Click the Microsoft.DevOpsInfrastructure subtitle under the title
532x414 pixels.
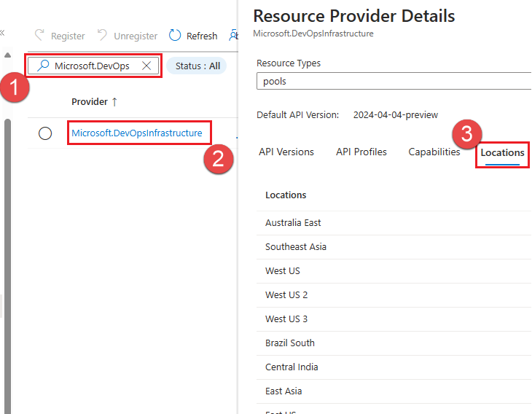[313, 34]
